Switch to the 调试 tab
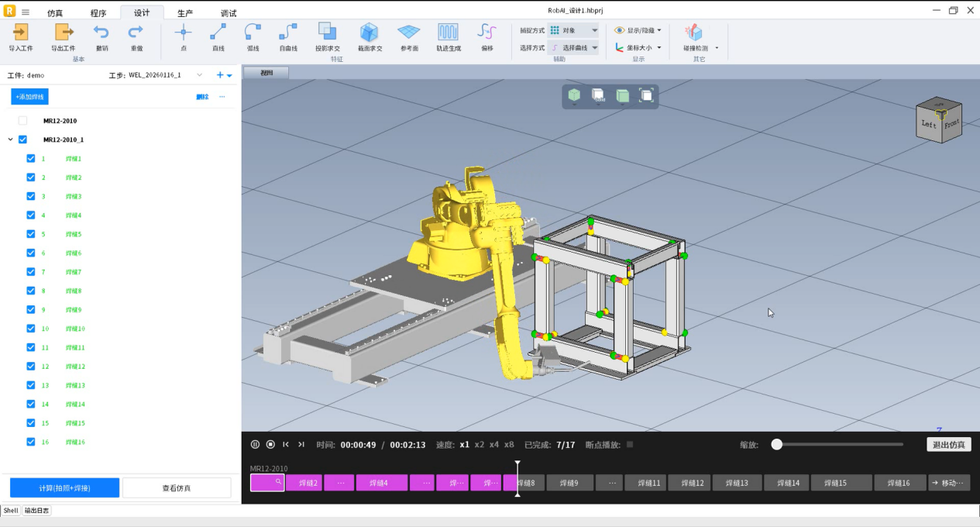 click(229, 13)
